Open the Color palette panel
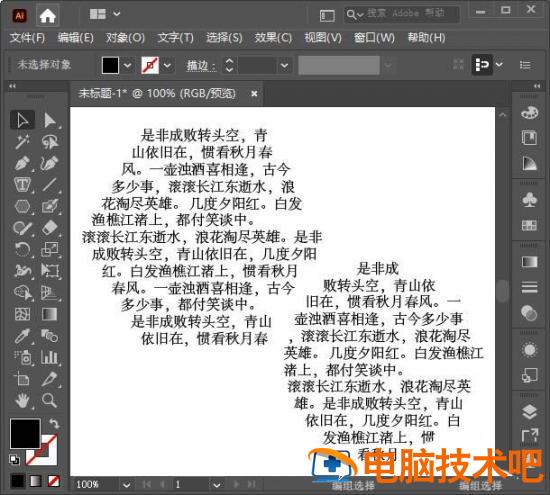The image size is (550, 495). [529, 113]
